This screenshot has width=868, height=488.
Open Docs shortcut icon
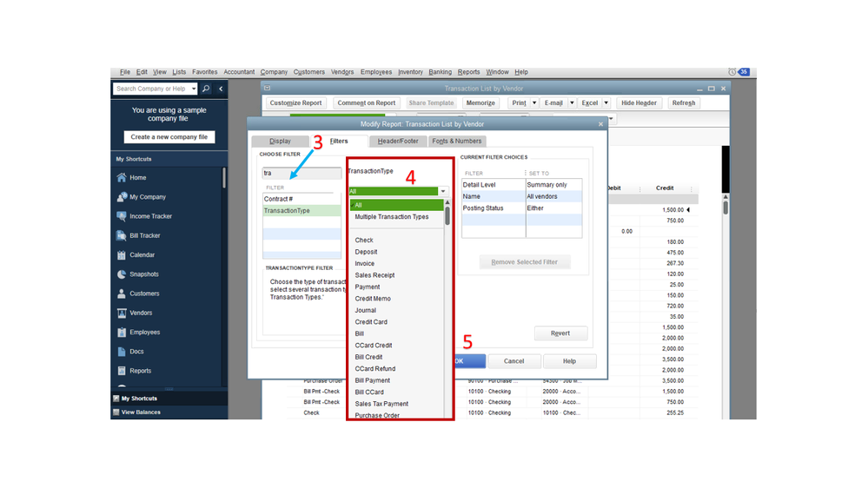[122, 352]
